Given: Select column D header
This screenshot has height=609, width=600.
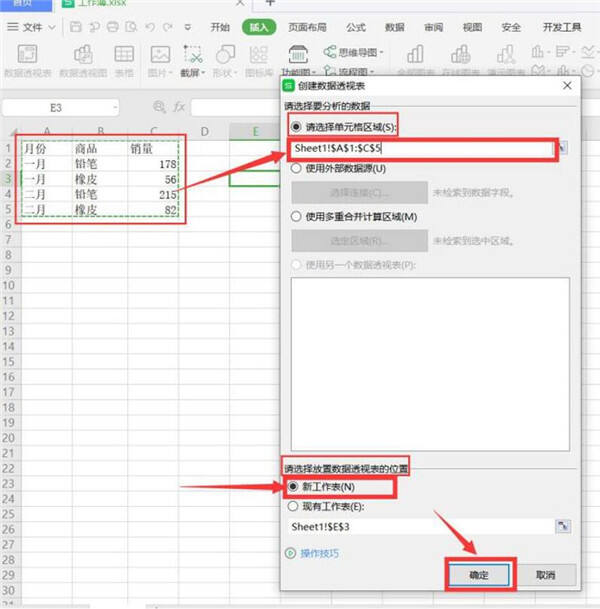Looking at the screenshot, I should click(x=204, y=132).
